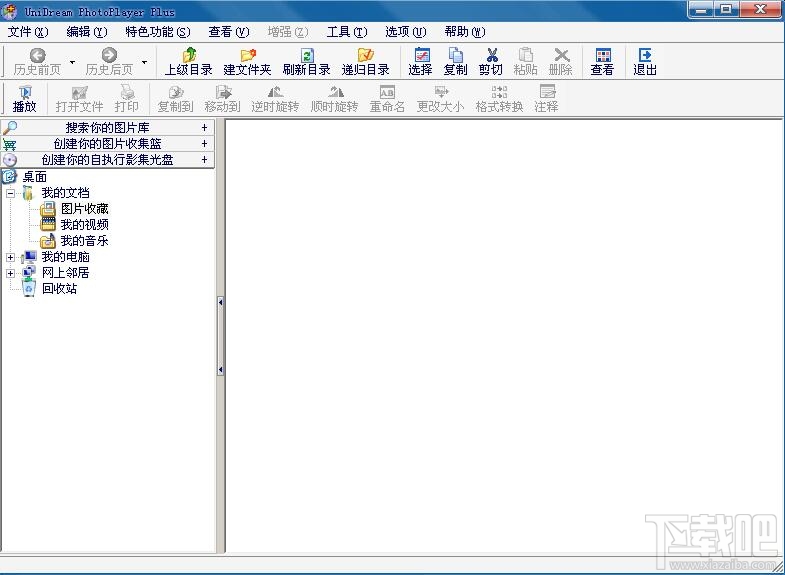
Task: Click the 重命名 rename icon
Action: click(387, 92)
